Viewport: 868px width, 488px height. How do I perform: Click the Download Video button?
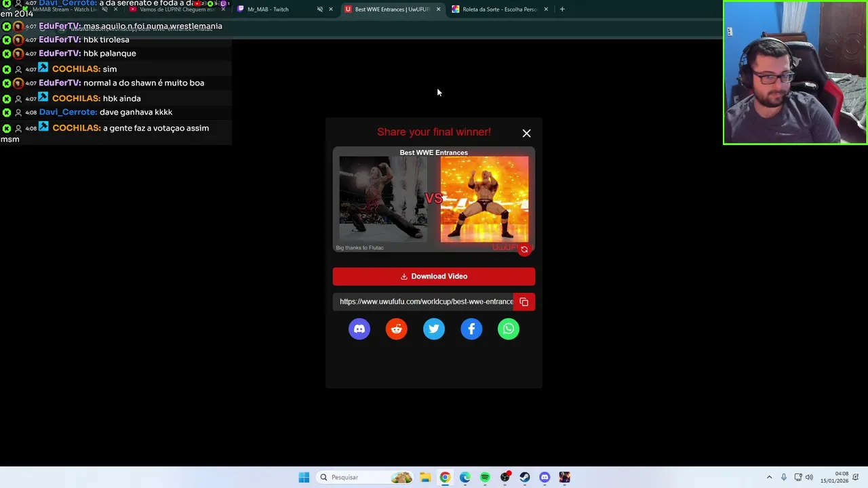[x=434, y=277]
